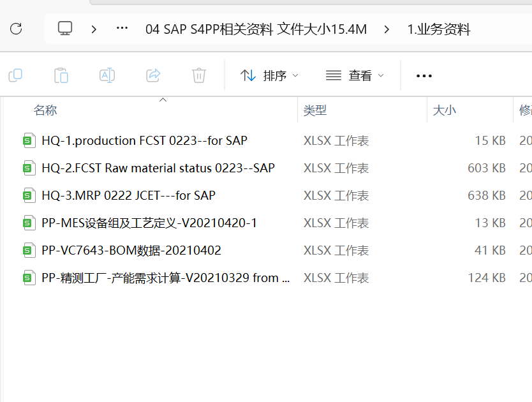
Task: Click the This PC monitor icon
Action: coord(65,29)
